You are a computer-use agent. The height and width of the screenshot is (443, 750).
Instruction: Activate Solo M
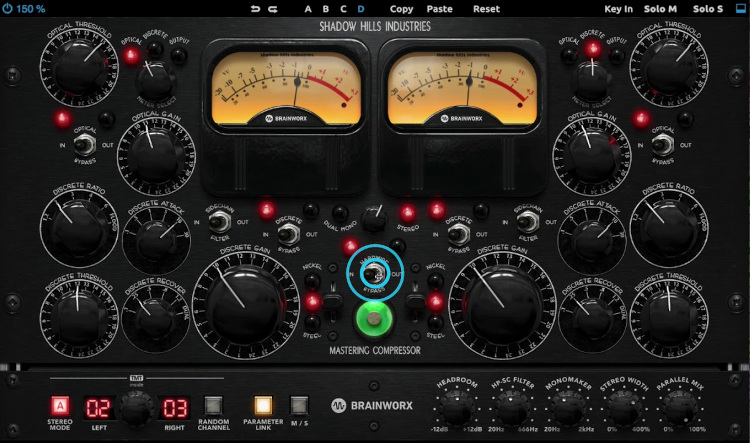click(x=660, y=9)
